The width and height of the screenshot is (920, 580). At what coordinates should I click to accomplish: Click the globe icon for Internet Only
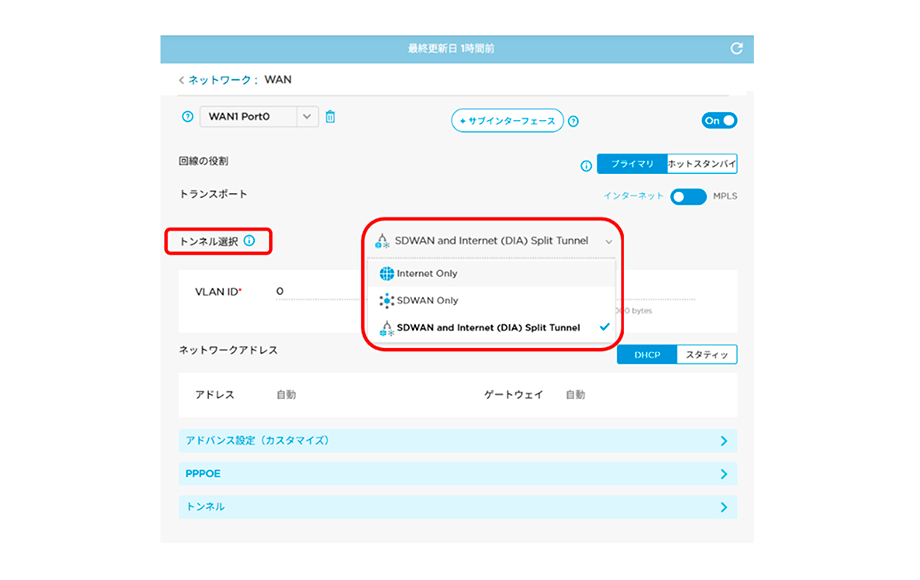coord(386,273)
